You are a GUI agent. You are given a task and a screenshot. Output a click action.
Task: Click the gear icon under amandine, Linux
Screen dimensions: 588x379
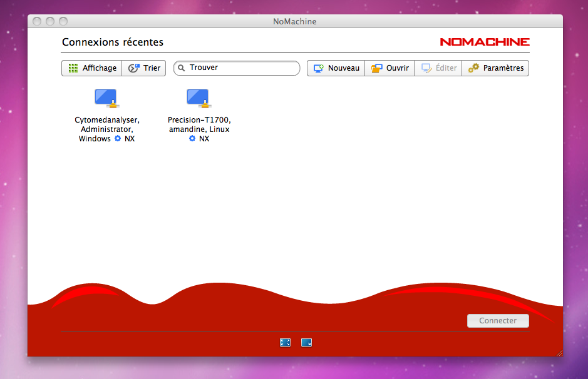coord(192,139)
